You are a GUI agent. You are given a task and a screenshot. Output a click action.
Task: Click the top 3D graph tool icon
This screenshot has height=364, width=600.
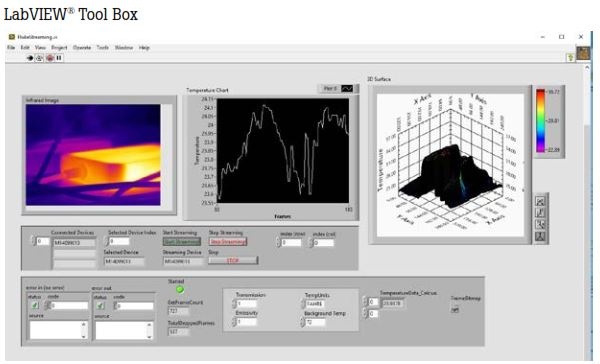point(540,201)
